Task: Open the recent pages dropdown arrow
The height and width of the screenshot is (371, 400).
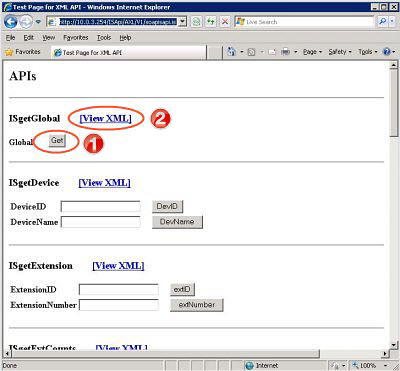Action: click(x=38, y=22)
